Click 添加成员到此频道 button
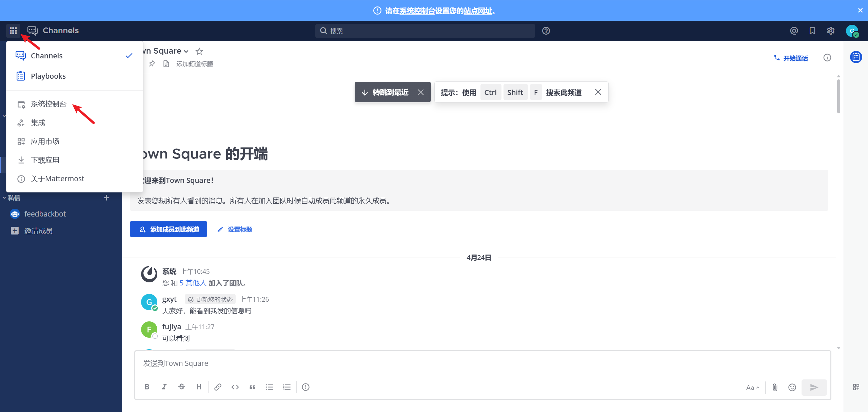 (169, 229)
